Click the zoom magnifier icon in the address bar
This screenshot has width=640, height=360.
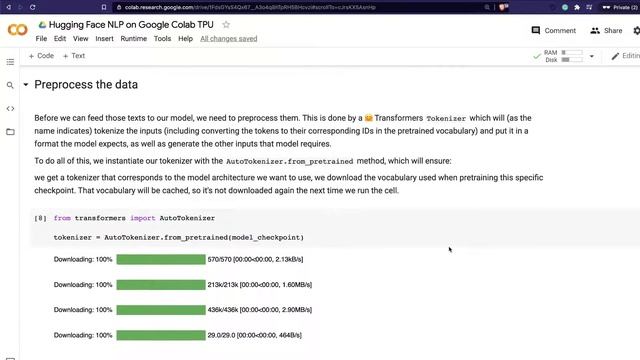tap(487, 7)
